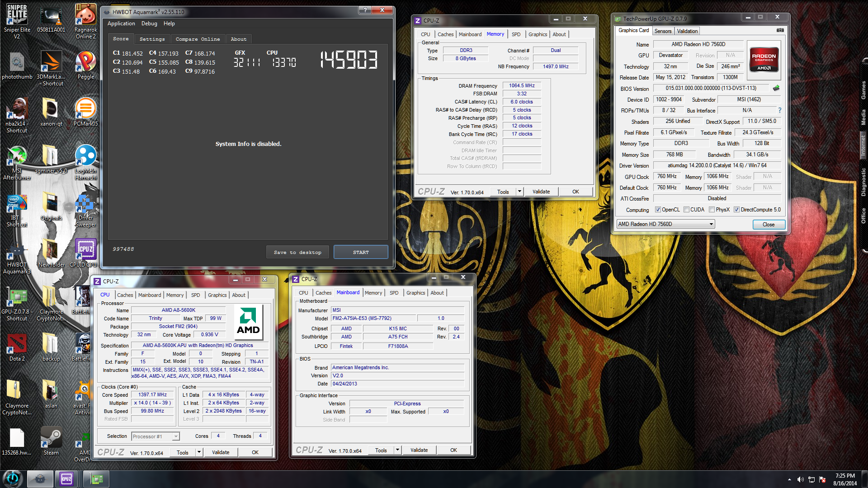Toggle CUDA checkbox in GPU-Z
This screenshot has width=868, height=488.
(686, 210)
